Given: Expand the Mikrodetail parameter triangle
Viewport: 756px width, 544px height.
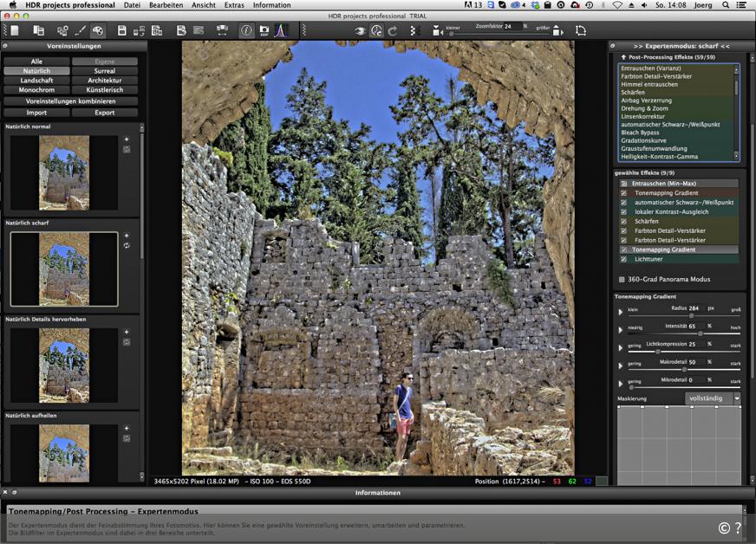Looking at the screenshot, I should pos(621,384).
